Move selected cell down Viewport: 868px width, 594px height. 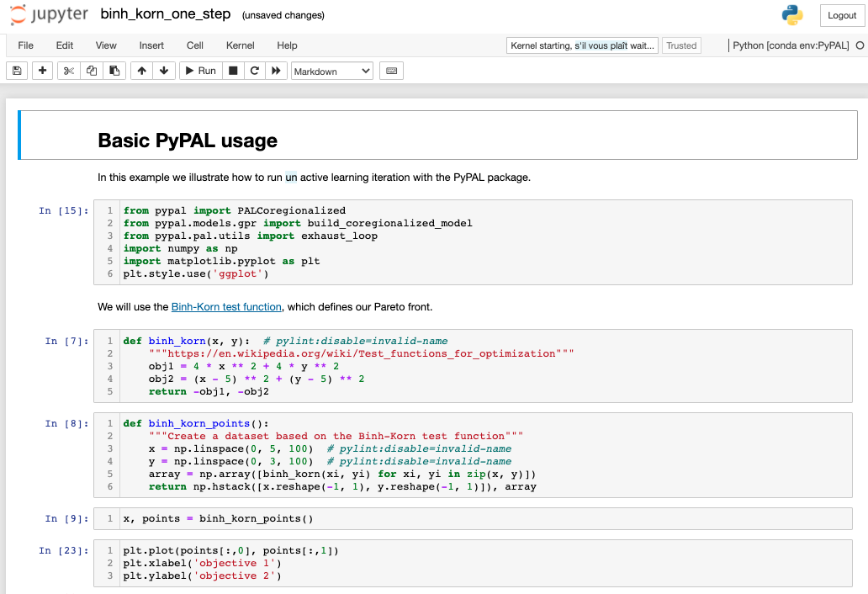click(164, 71)
